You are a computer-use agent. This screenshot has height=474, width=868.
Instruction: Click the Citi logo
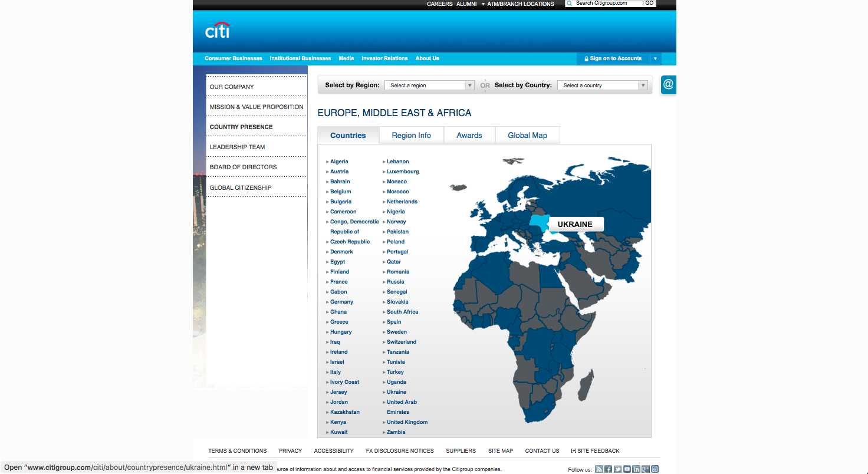click(218, 30)
